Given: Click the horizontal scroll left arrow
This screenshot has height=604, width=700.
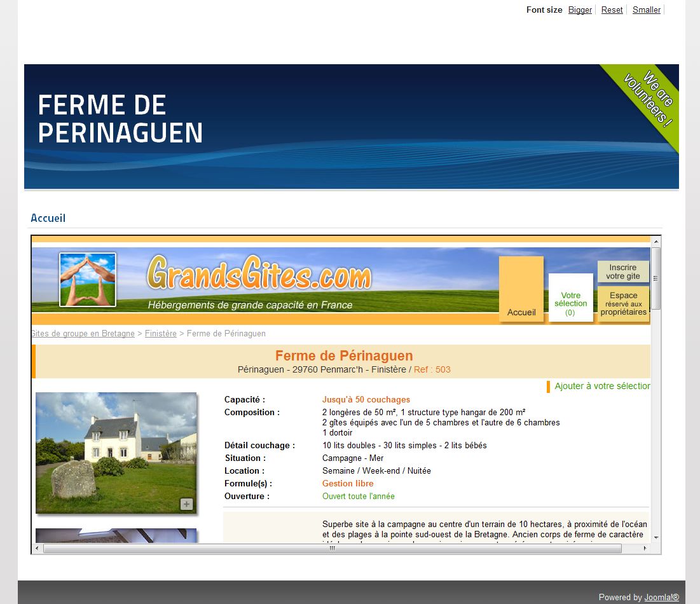Looking at the screenshot, I should tap(37, 548).
